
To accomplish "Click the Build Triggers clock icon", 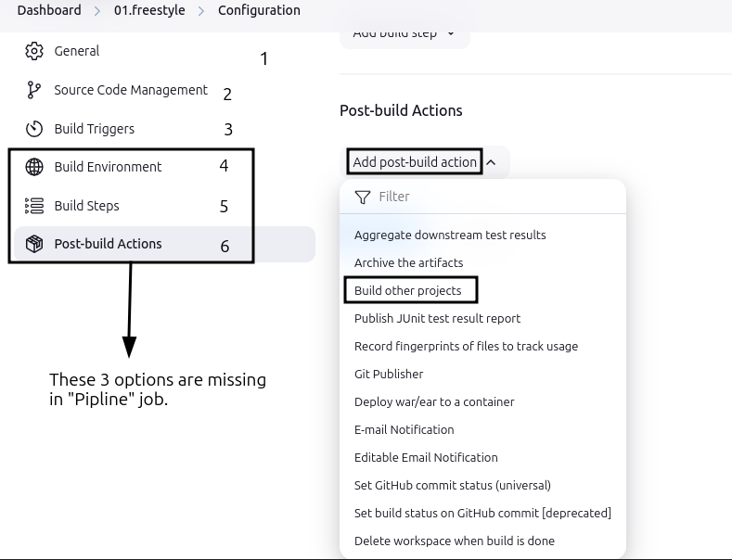I will pyautogui.click(x=34, y=129).
